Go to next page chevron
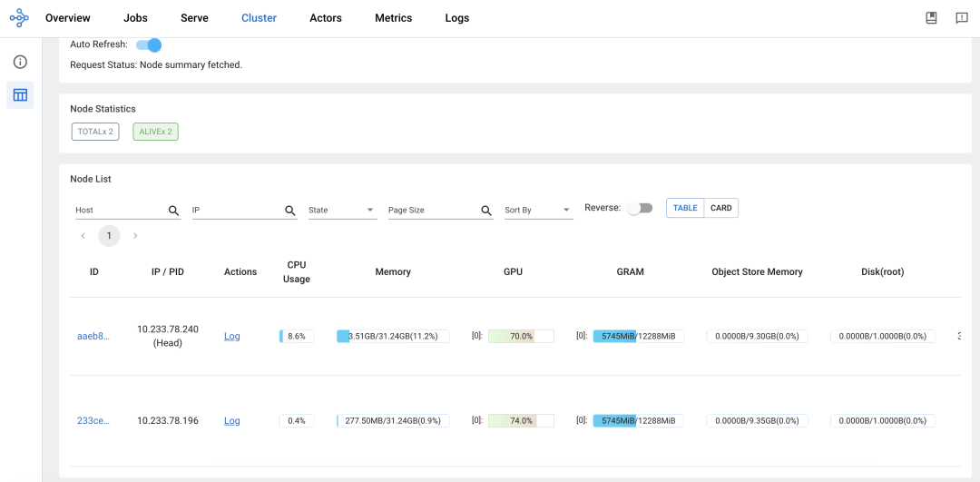The image size is (980, 482). 135,236
